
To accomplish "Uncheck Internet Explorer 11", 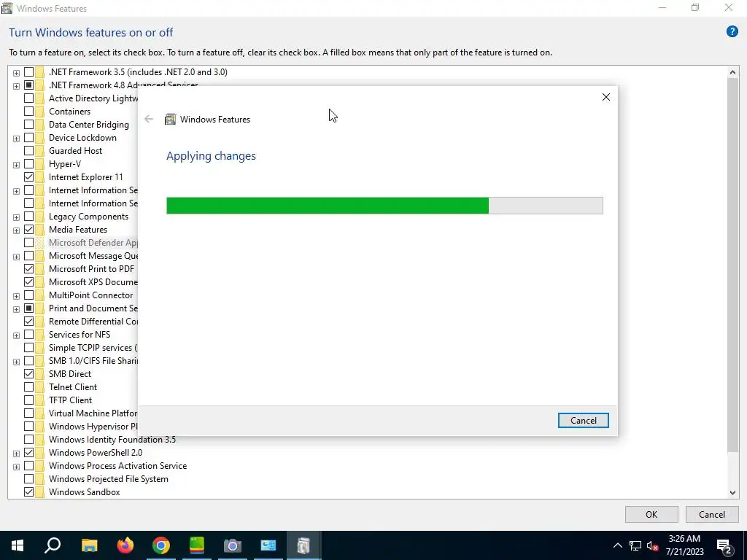I will point(28,177).
